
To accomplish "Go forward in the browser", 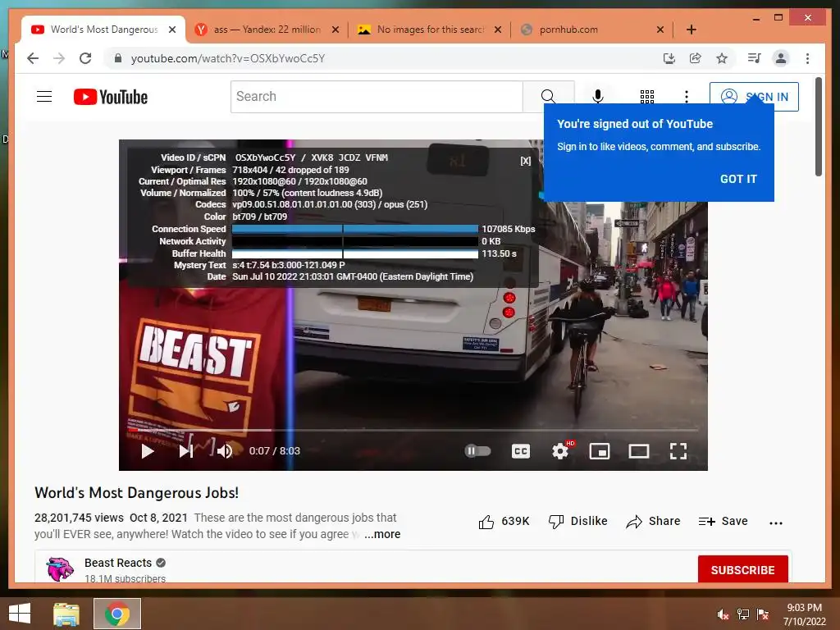I will point(59,58).
